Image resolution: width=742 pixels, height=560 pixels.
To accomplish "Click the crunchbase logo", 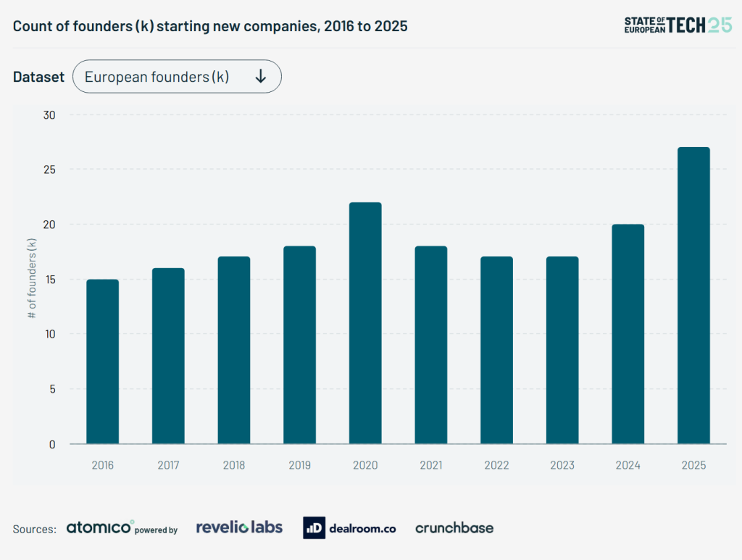I will [454, 527].
